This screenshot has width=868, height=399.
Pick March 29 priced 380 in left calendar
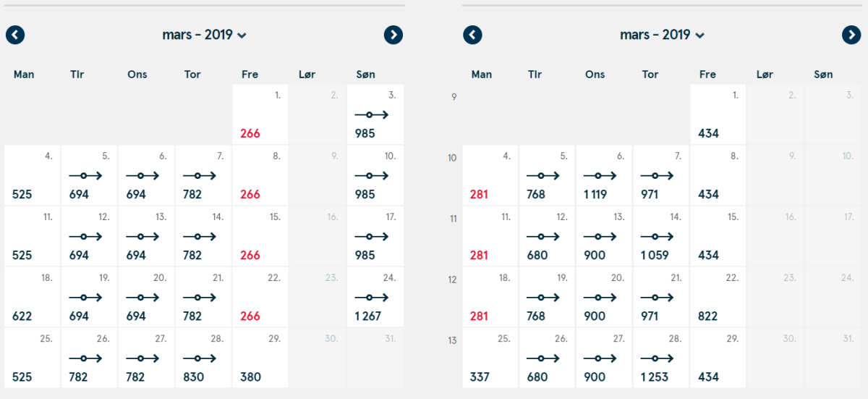pyautogui.click(x=260, y=358)
